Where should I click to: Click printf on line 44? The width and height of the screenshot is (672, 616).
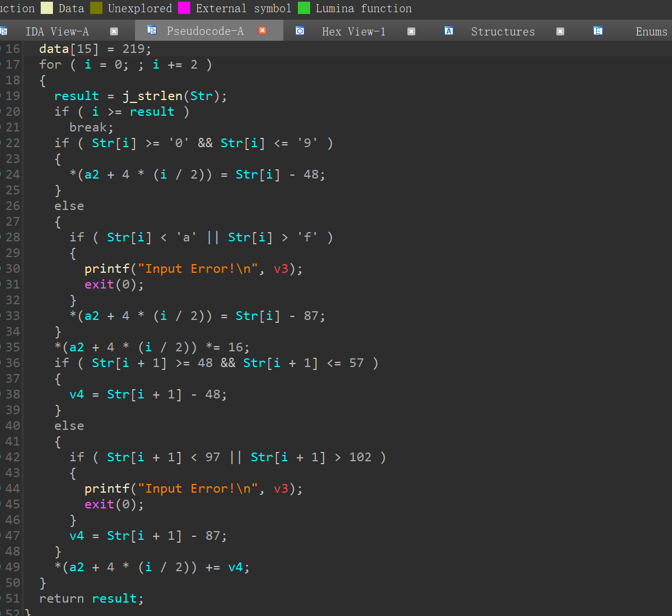pyautogui.click(x=106, y=489)
